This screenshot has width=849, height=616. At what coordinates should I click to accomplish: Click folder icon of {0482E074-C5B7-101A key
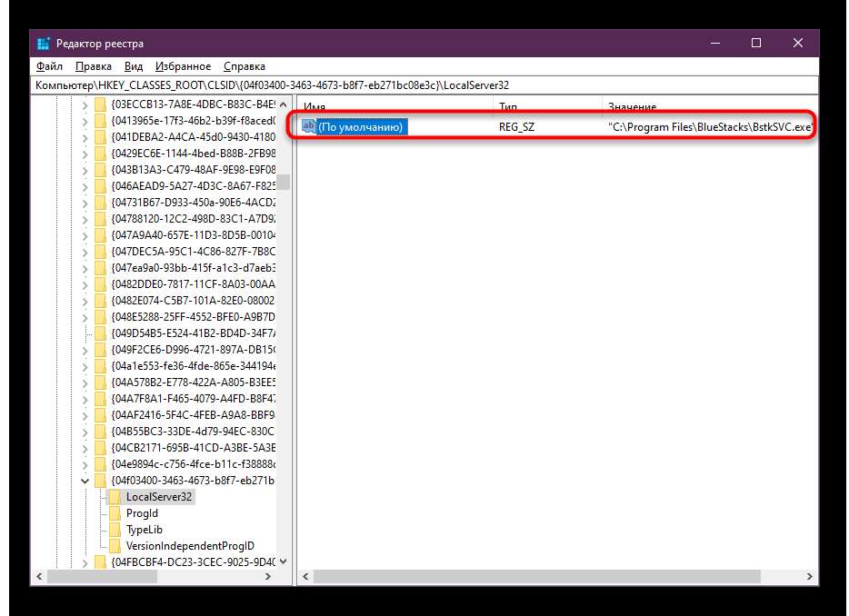(100, 301)
